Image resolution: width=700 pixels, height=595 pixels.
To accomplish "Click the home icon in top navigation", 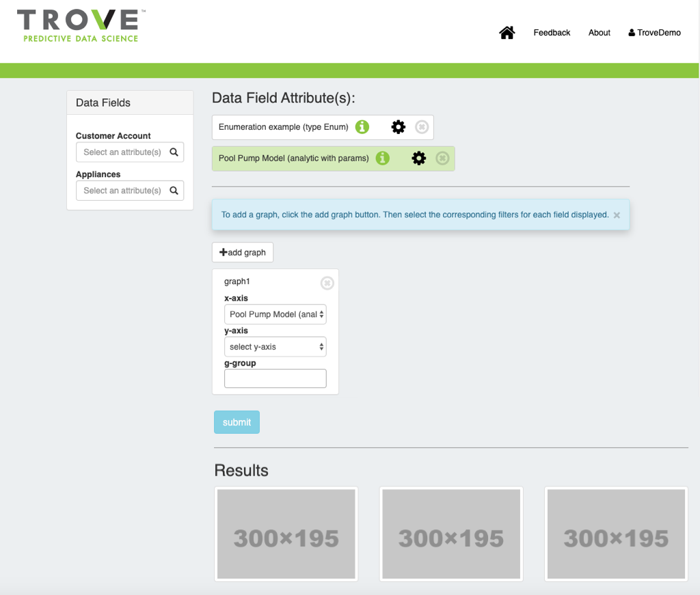I will tap(507, 33).
